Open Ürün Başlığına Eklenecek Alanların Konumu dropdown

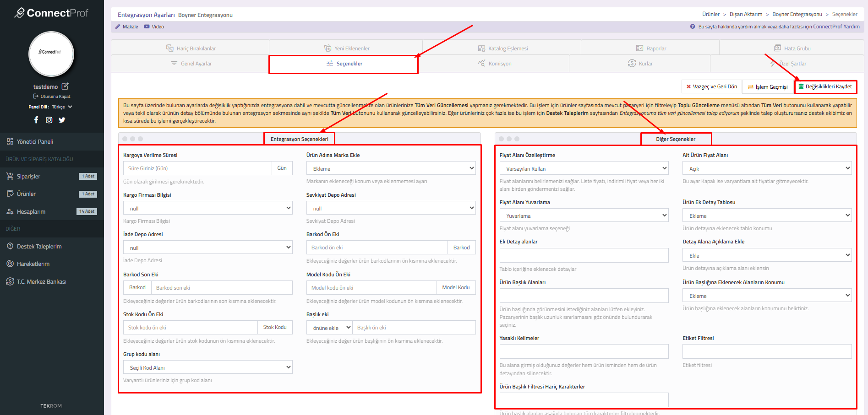(767, 296)
